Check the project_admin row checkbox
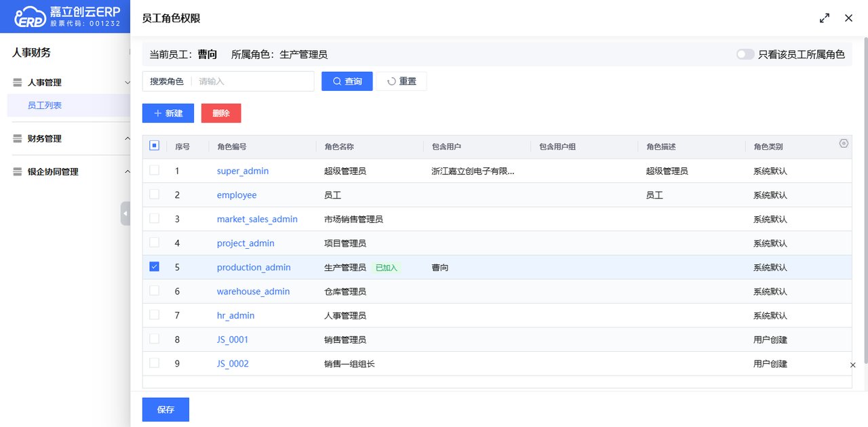Image resolution: width=868 pixels, height=427 pixels. [154, 242]
